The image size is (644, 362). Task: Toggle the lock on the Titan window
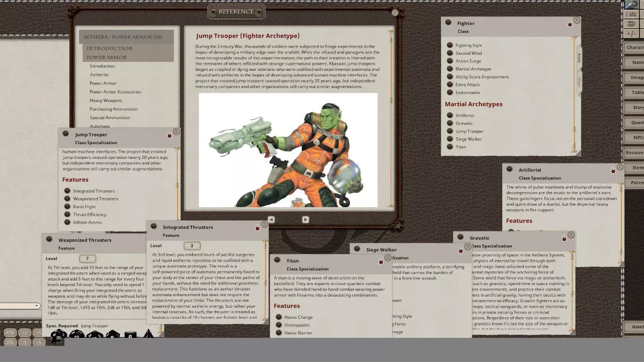[381, 261]
